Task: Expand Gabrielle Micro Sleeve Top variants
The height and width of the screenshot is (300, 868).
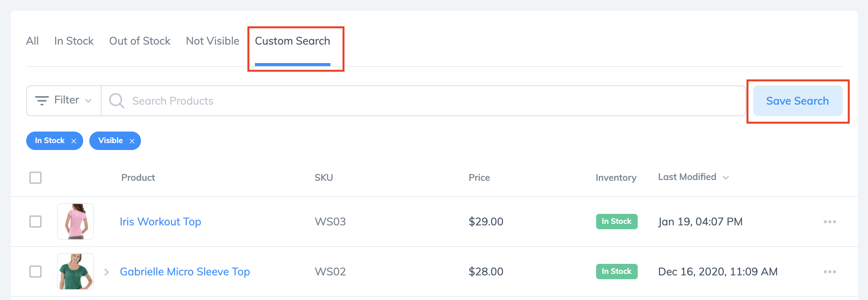Action: (107, 272)
